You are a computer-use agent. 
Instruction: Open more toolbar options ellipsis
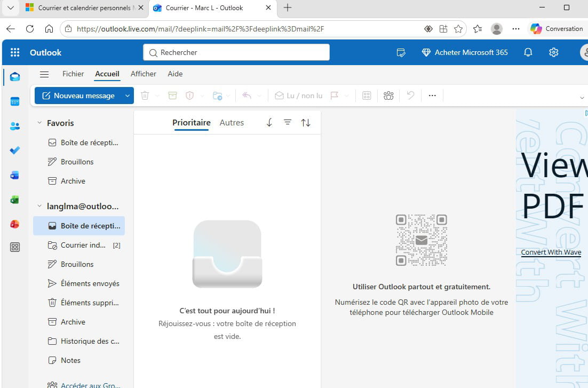tap(432, 96)
